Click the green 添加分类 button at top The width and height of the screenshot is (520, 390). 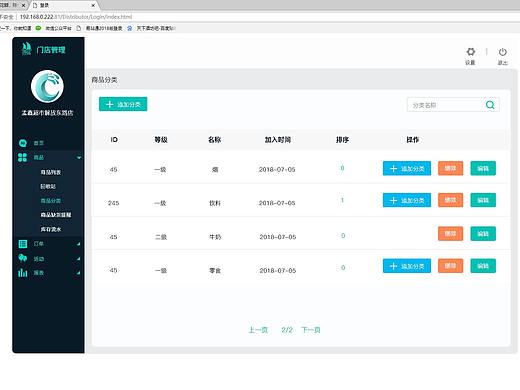coord(123,104)
